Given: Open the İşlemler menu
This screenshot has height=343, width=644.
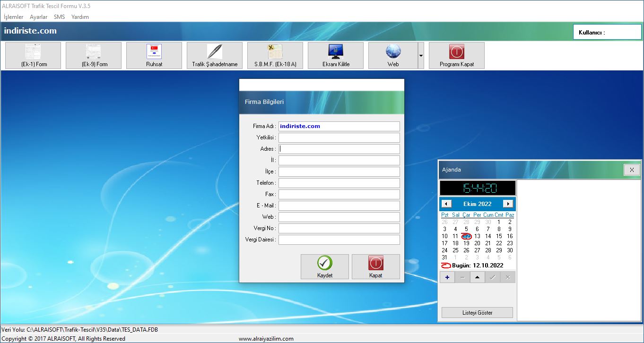Looking at the screenshot, I should [14, 17].
